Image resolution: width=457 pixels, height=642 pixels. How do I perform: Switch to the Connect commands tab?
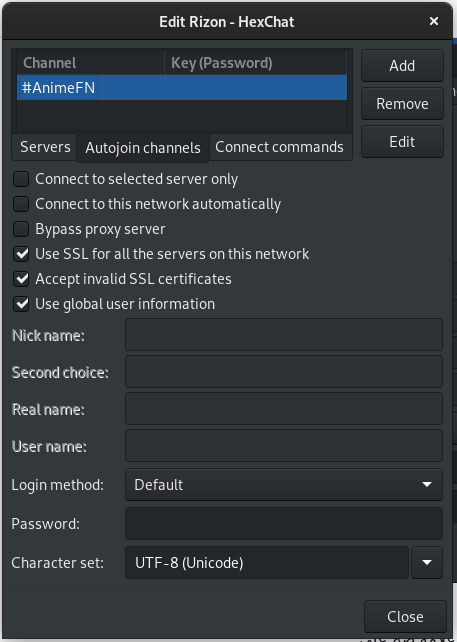(x=280, y=147)
